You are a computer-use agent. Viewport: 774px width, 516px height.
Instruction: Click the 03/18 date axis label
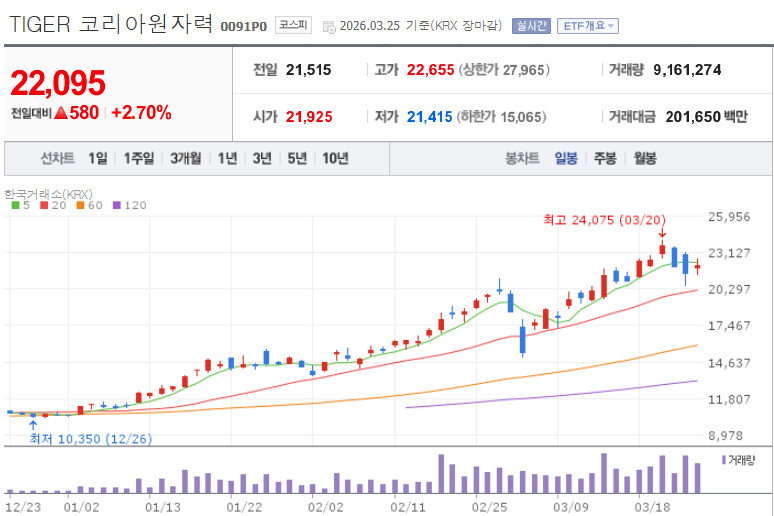652,507
